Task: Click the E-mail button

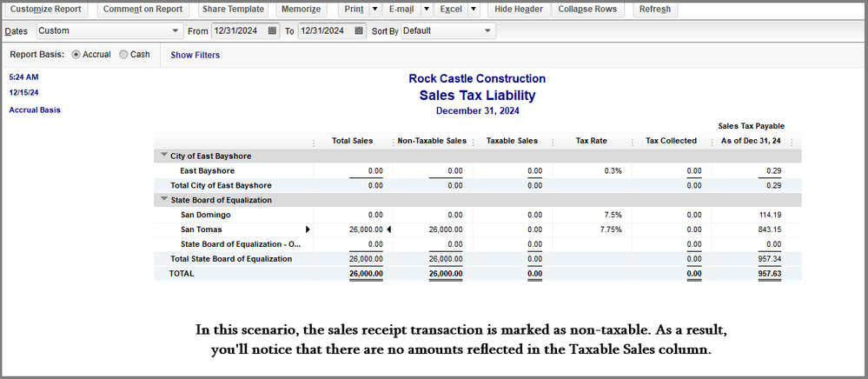Action: tap(401, 10)
